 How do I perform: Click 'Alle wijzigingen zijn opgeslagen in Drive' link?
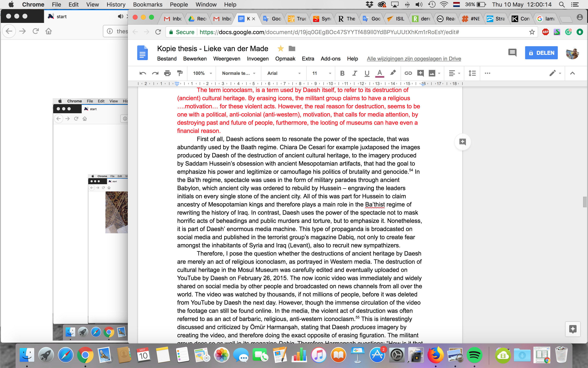414,59
